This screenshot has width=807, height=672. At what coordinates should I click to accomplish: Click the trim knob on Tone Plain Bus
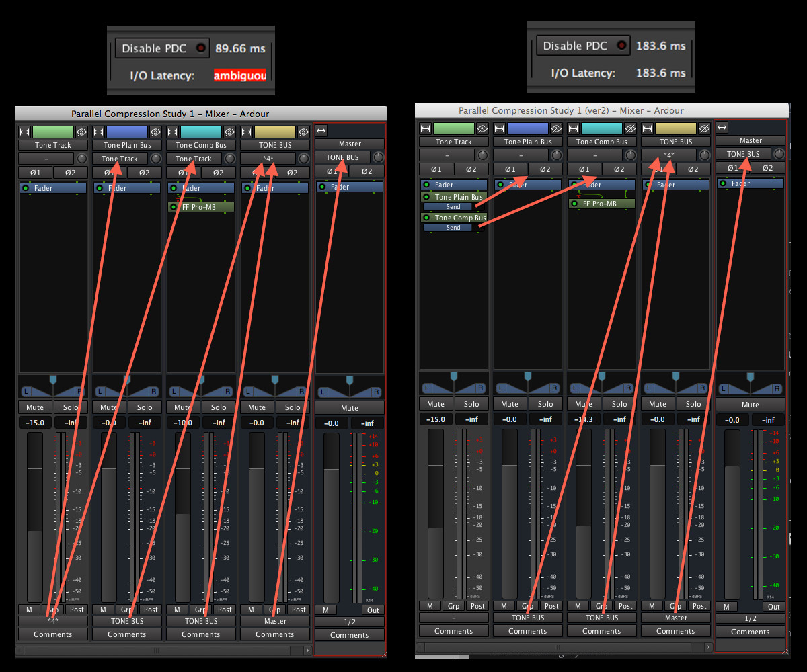coord(156,159)
